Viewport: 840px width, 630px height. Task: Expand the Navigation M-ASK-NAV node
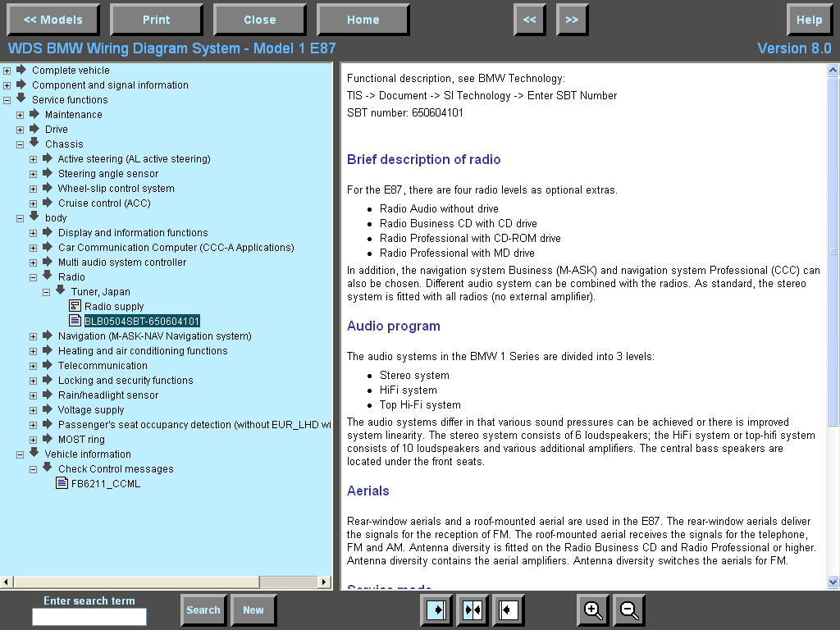point(33,337)
